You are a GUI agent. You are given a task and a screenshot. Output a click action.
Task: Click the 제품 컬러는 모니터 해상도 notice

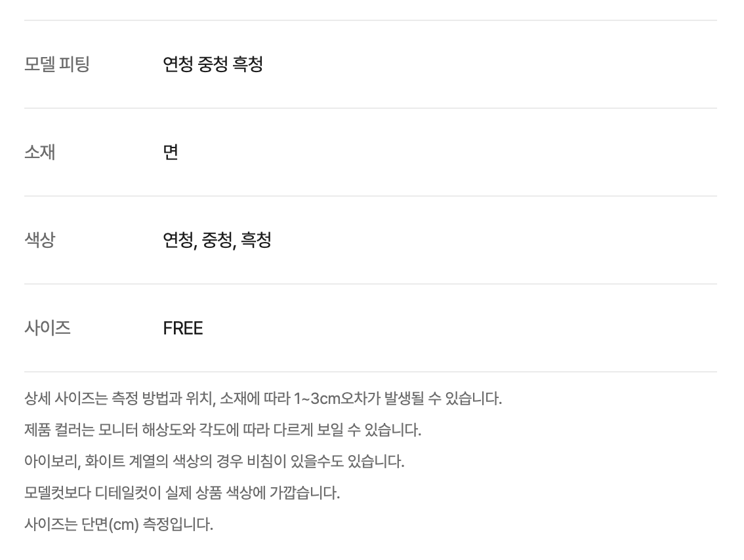pos(222,430)
